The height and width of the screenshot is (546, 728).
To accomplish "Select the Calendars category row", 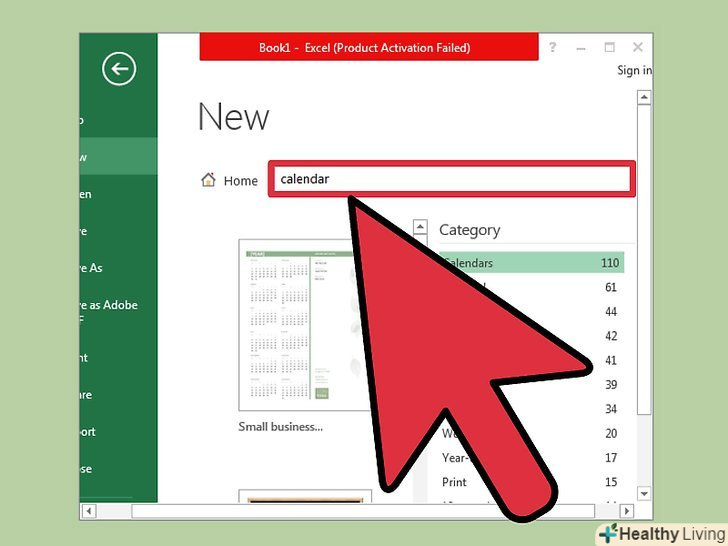I will [532, 263].
